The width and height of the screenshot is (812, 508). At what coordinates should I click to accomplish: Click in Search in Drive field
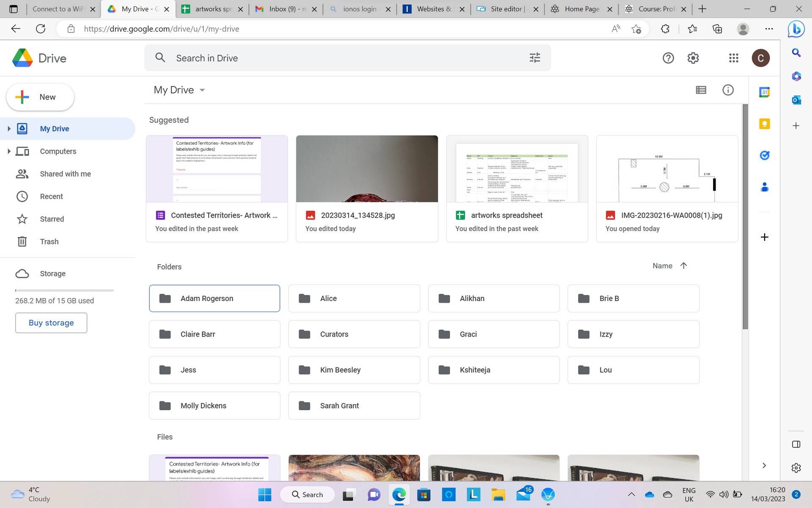347,58
